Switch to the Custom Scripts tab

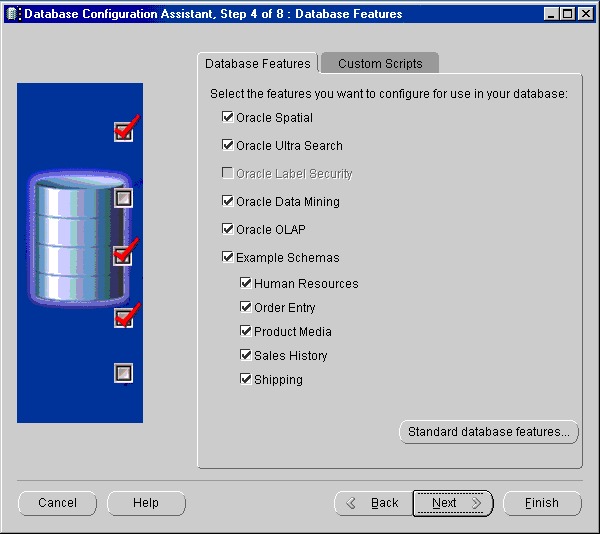[x=380, y=64]
